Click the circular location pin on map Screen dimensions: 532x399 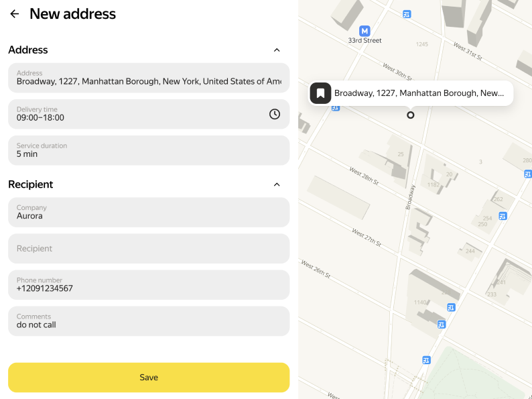click(x=411, y=115)
